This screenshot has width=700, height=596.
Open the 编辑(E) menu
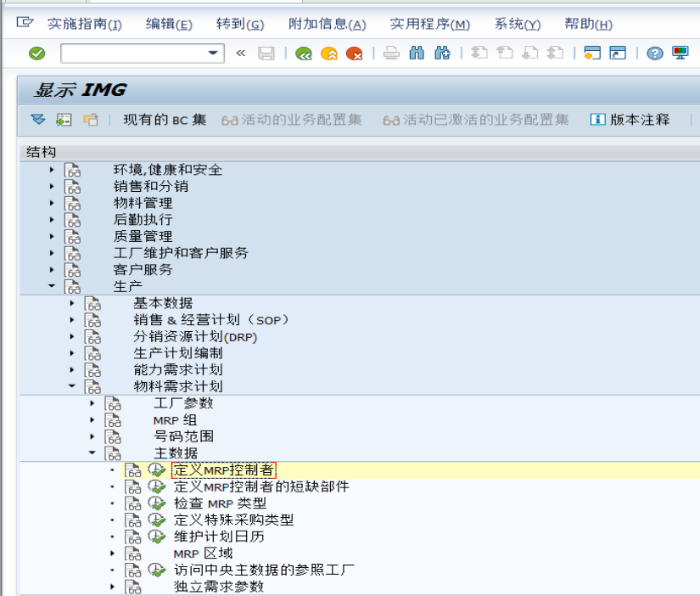pyautogui.click(x=169, y=24)
